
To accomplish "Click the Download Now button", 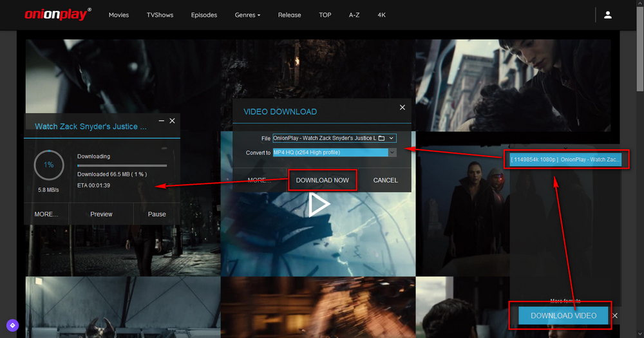I will [322, 180].
